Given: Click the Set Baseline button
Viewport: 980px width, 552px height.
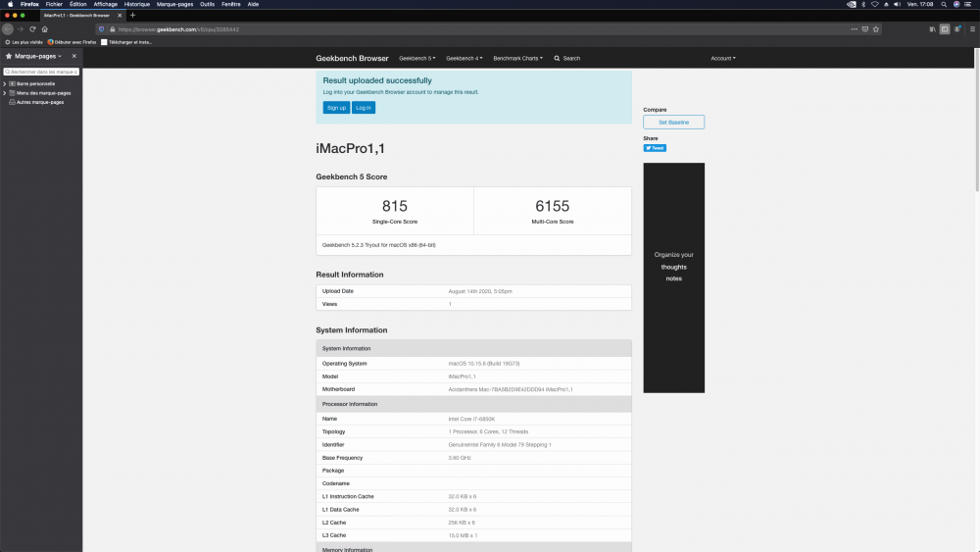Looking at the screenshot, I should pos(674,122).
